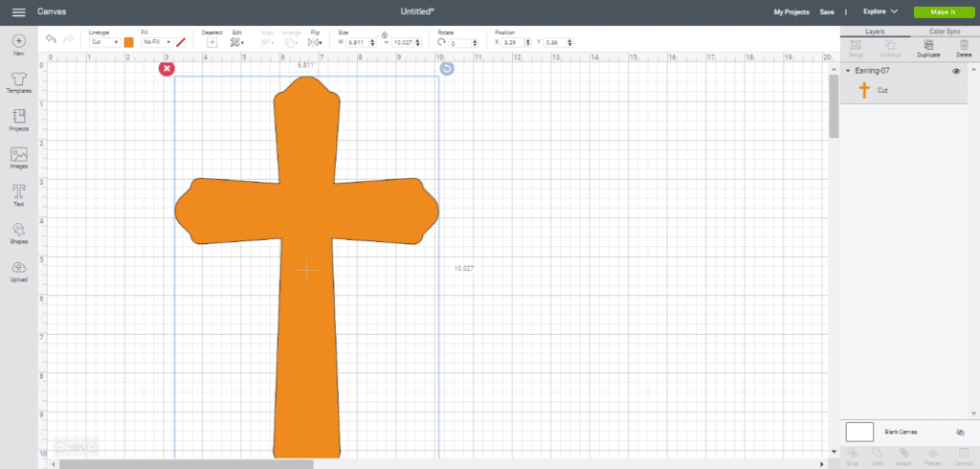Zoom out with the minus button
This screenshot has height=469, width=980.
point(61,447)
